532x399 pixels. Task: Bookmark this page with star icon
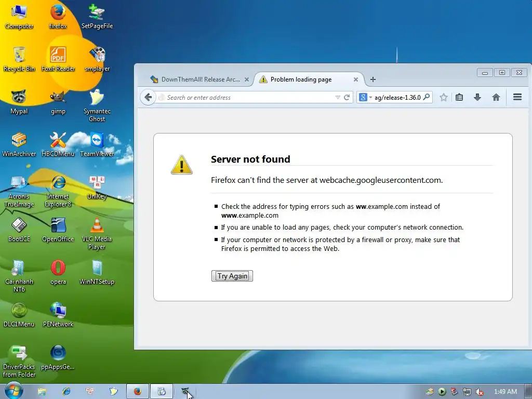pos(444,97)
